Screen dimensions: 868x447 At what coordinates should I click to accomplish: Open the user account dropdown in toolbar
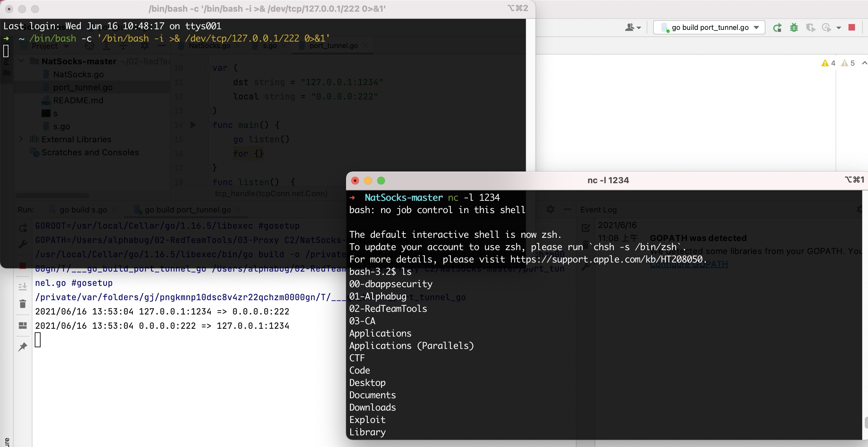coord(632,28)
